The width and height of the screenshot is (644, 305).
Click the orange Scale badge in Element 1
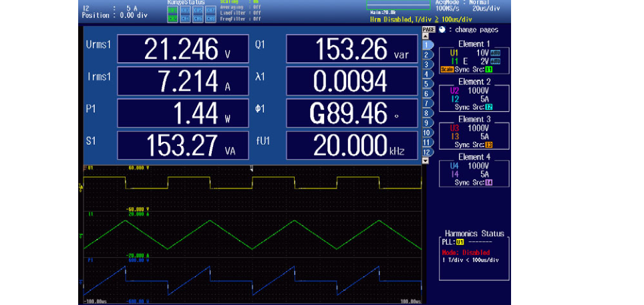[448, 70]
